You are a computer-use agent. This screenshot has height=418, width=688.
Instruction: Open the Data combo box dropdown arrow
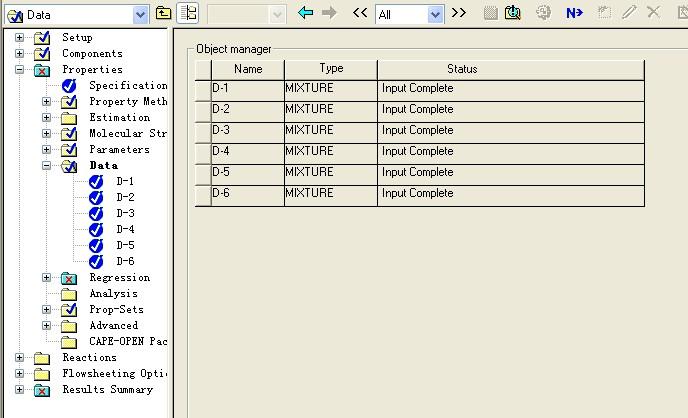pyautogui.click(x=140, y=15)
